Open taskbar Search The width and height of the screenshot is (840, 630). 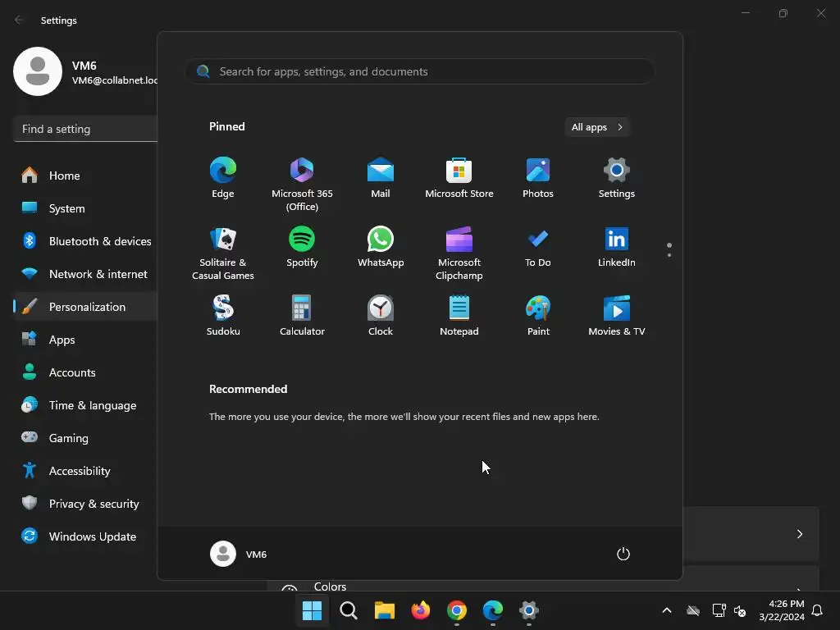point(348,610)
